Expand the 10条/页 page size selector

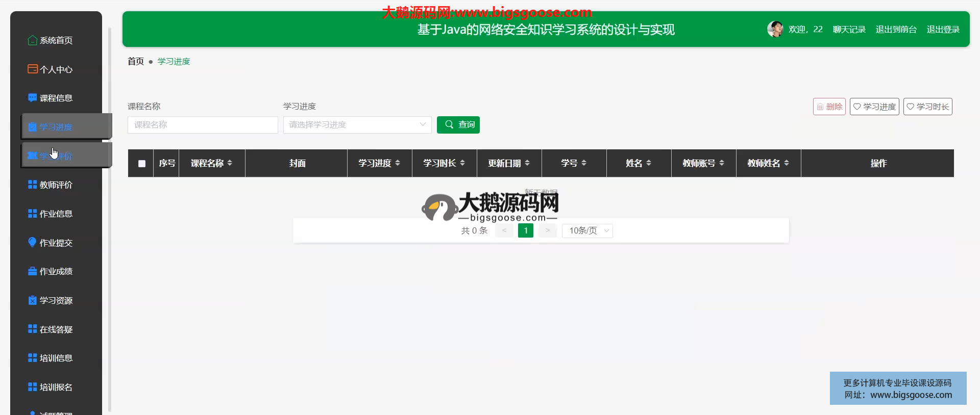coord(587,231)
